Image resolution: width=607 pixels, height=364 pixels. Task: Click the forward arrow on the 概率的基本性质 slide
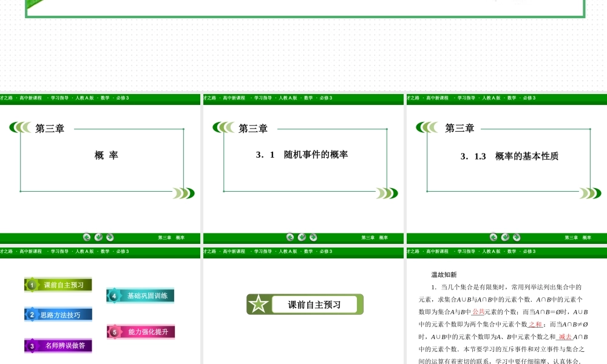coord(516,237)
